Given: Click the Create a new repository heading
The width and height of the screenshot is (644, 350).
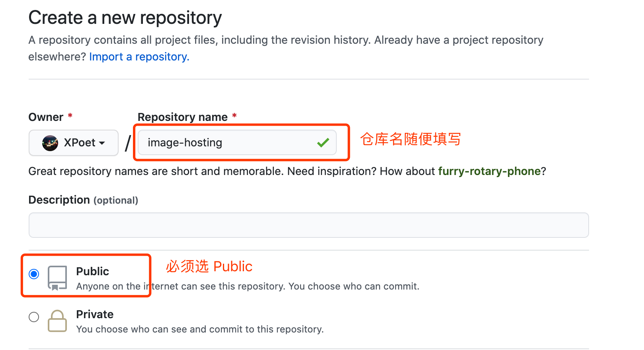Looking at the screenshot, I should pyautogui.click(x=125, y=18).
